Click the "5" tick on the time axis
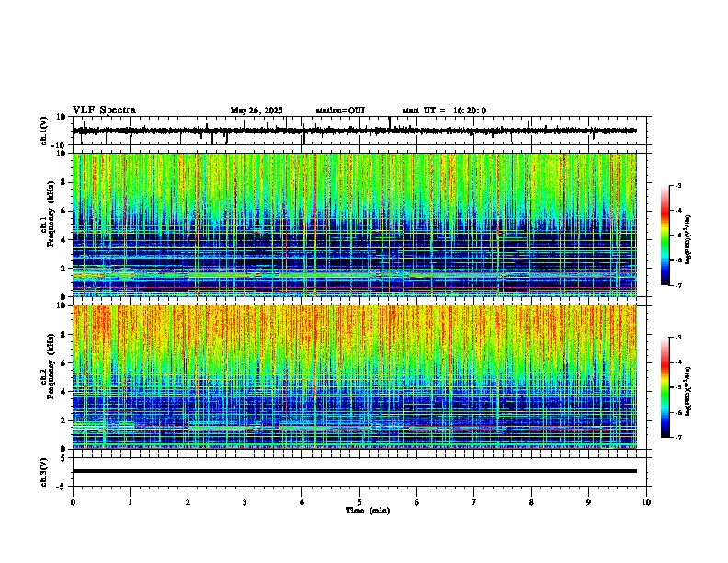Viewport: 728px width, 563px height. click(x=359, y=502)
